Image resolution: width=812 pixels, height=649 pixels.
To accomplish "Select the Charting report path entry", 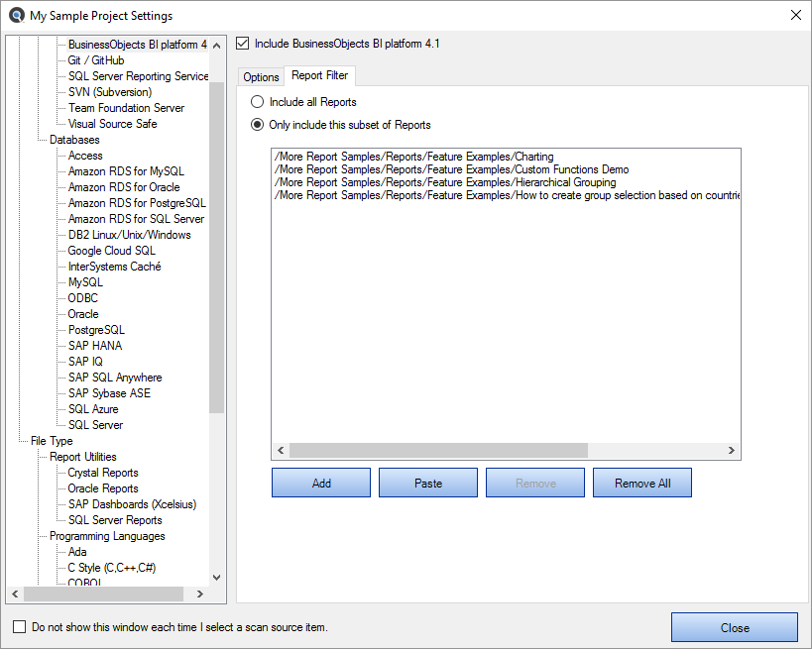I will point(413,157).
